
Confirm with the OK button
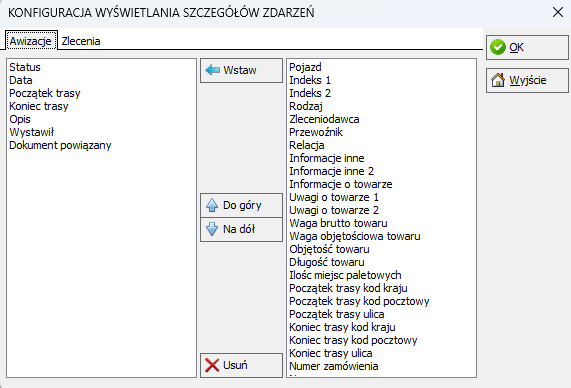coord(527,47)
